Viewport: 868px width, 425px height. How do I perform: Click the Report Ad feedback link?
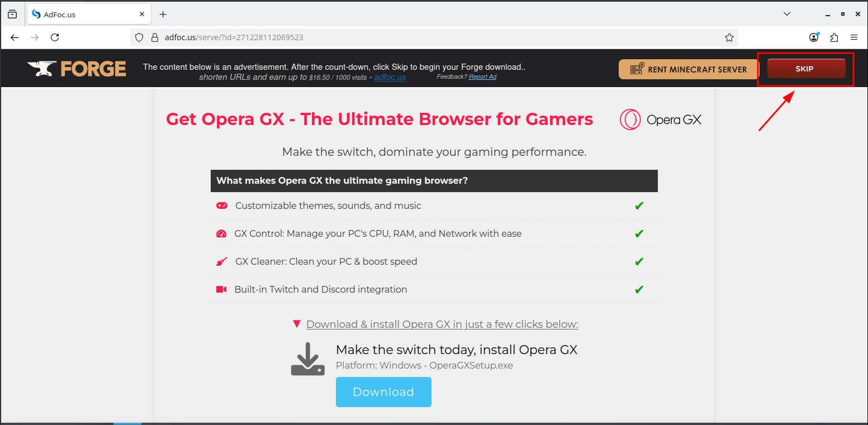pos(482,77)
